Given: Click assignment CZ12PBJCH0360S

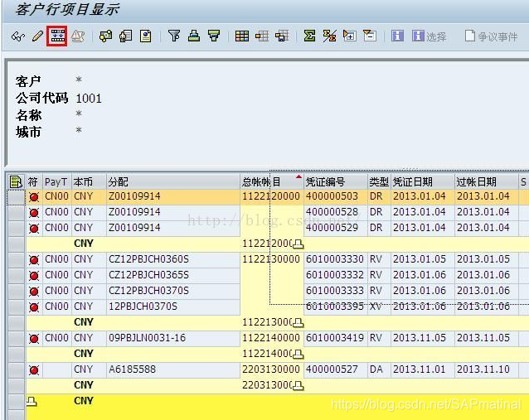Looking at the screenshot, I should point(148,259).
